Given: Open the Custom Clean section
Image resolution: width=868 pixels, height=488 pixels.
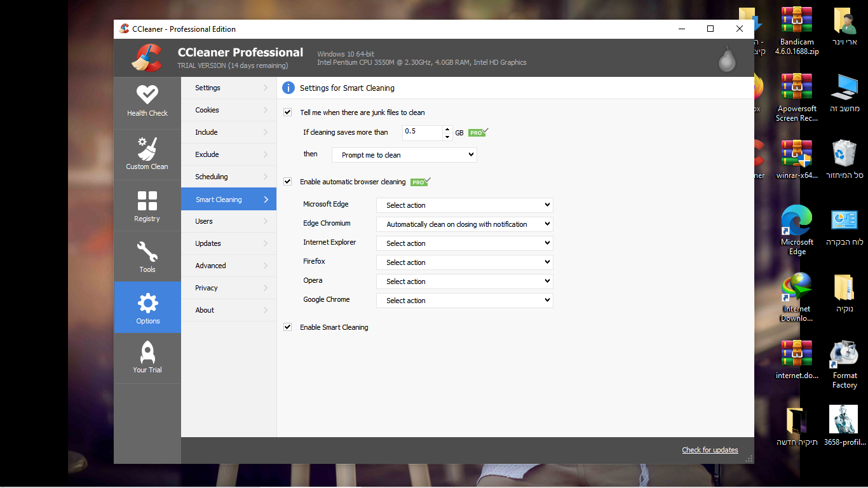Looking at the screenshot, I should [x=147, y=155].
